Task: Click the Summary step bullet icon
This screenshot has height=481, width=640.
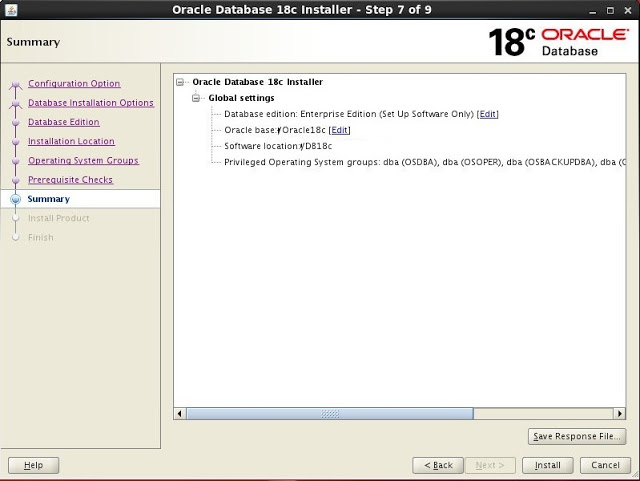Action: pos(15,199)
